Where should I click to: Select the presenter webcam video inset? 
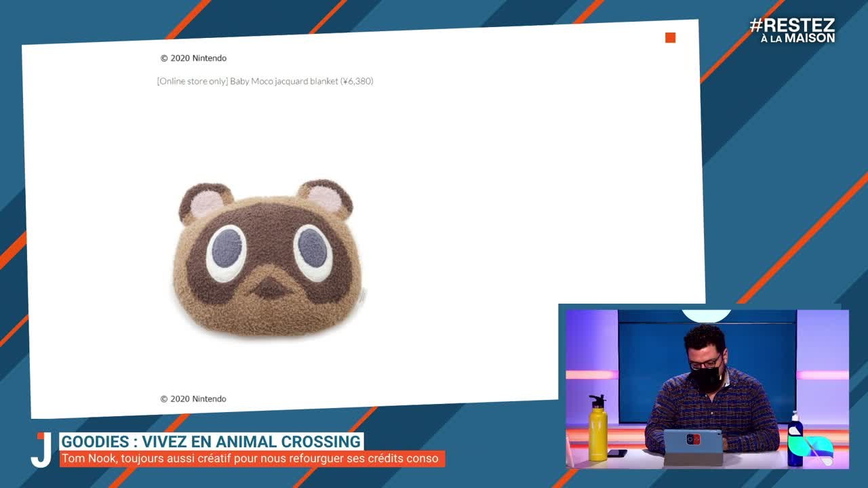707,389
